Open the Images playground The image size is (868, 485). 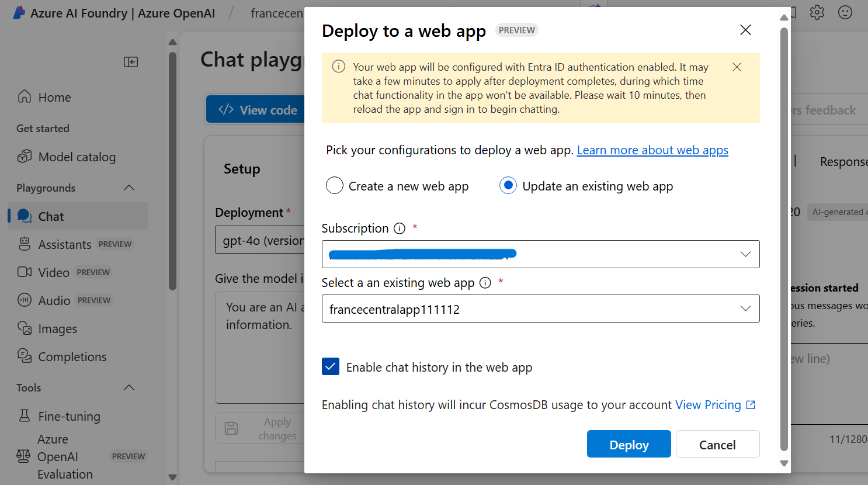click(x=57, y=328)
